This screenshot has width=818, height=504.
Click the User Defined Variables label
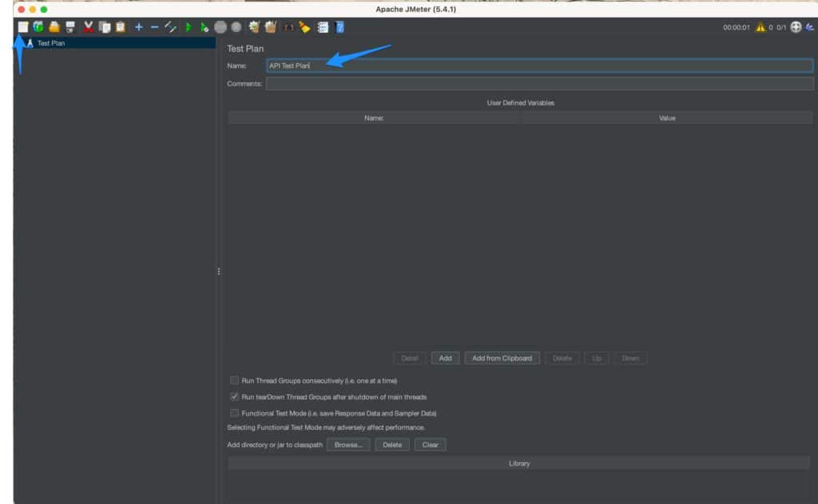click(x=520, y=103)
